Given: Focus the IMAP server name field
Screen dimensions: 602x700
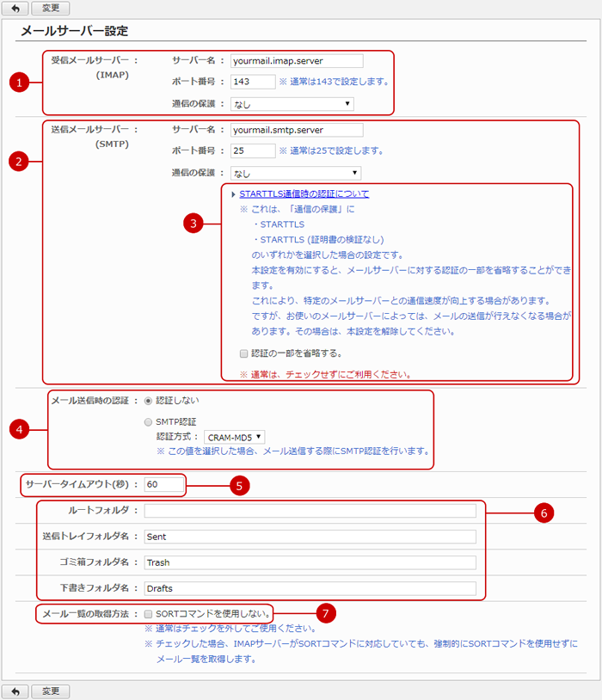Looking at the screenshot, I should [x=297, y=61].
